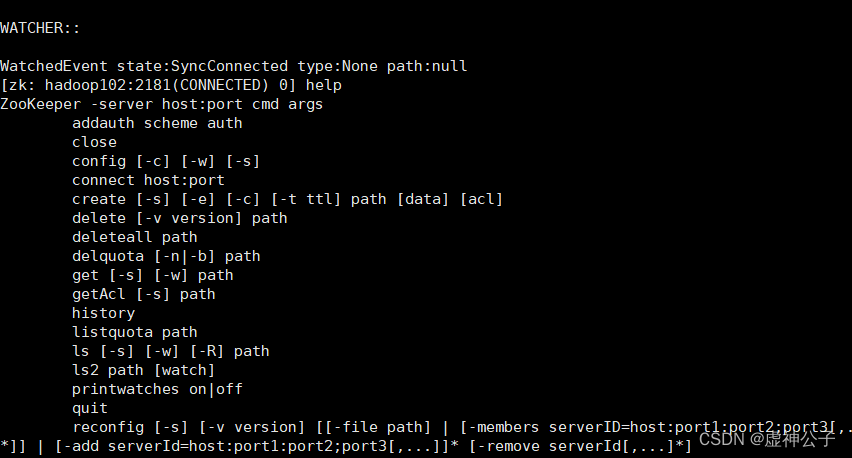852x458 pixels.
Task: Click the connect host:port command
Action: tap(148, 180)
